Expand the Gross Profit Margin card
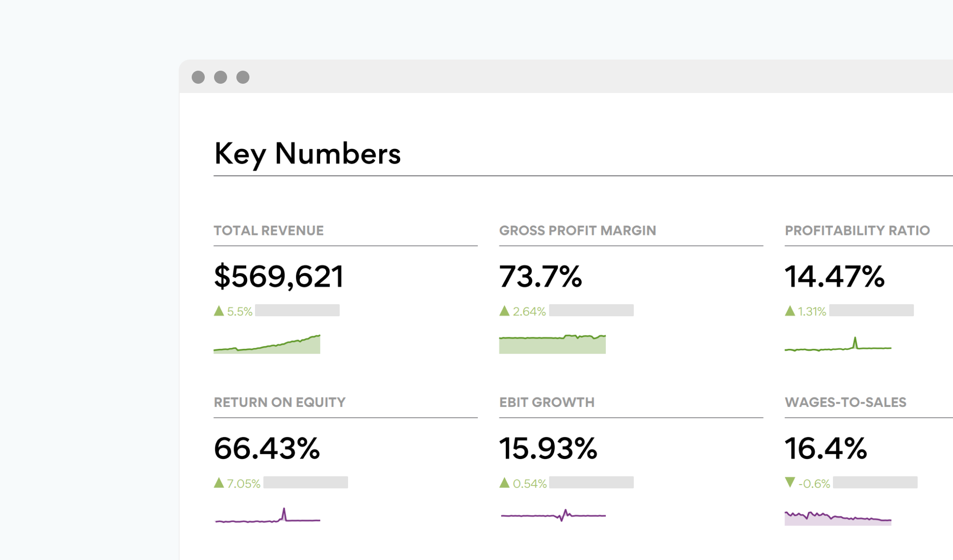The width and height of the screenshot is (953, 560). [577, 230]
